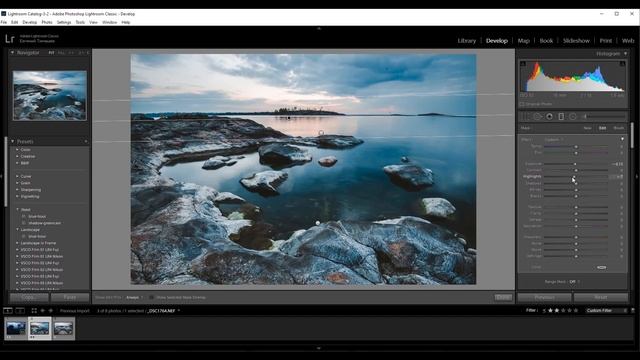Collapse the effect sliders with the triangle

622,139
